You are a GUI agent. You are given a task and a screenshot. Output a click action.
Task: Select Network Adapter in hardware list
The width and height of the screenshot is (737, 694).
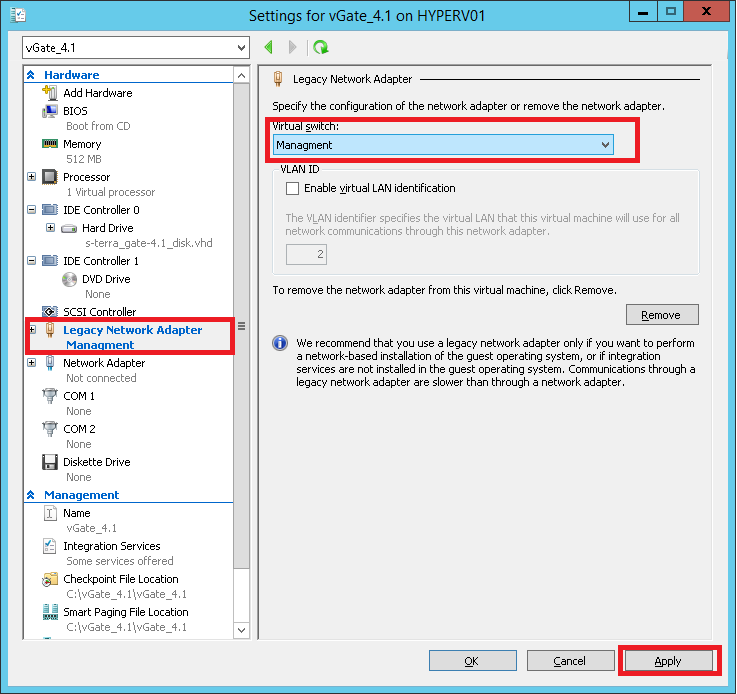coord(103,363)
